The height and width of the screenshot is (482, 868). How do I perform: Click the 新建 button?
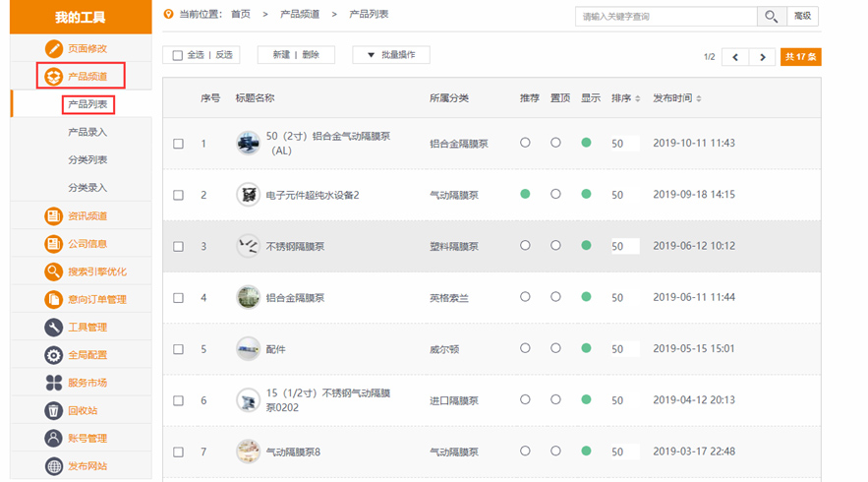click(281, 55)
